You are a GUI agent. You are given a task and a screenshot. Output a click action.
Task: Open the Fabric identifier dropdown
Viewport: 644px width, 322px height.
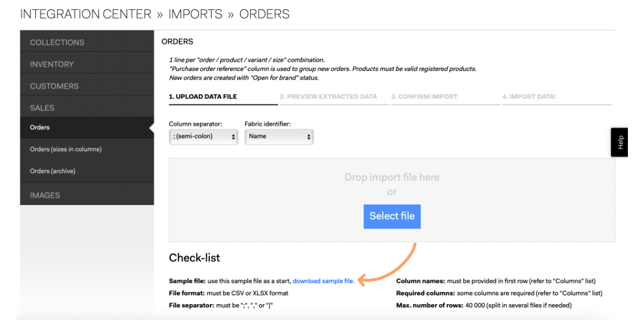[x=279, y=136]
